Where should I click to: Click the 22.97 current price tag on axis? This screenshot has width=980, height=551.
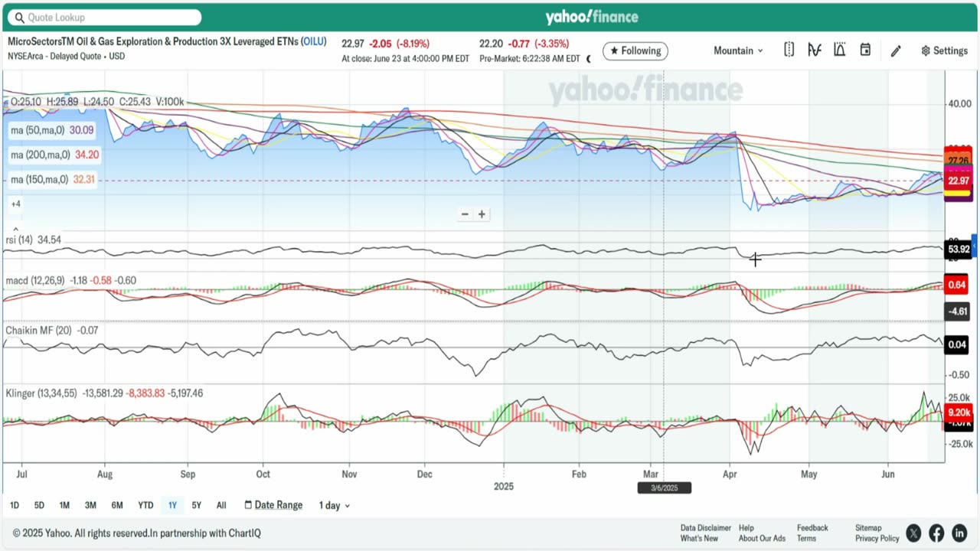[x=959, y=181]
